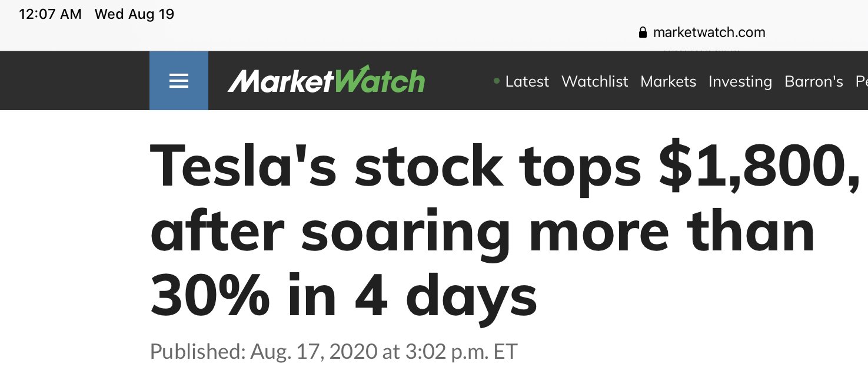Click the cut-off nav item after Barron's
The height and width of the screenshot is (370, 868).
862,81
